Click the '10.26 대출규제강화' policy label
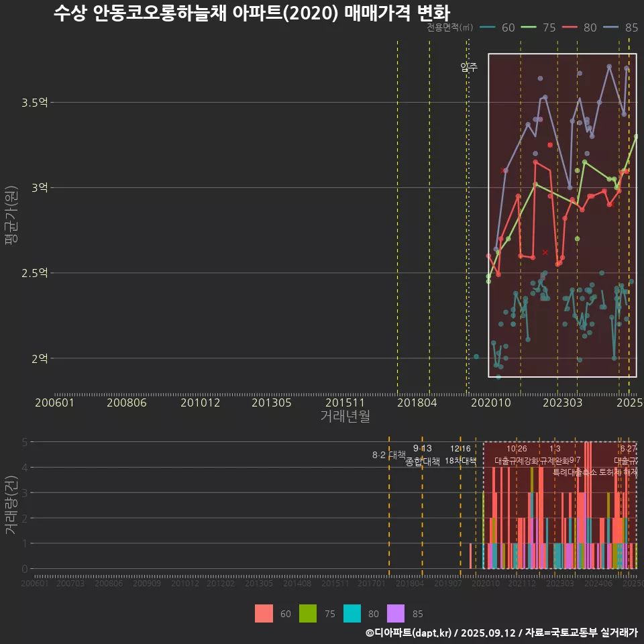 pyautogui.click(x=517, y=455)
